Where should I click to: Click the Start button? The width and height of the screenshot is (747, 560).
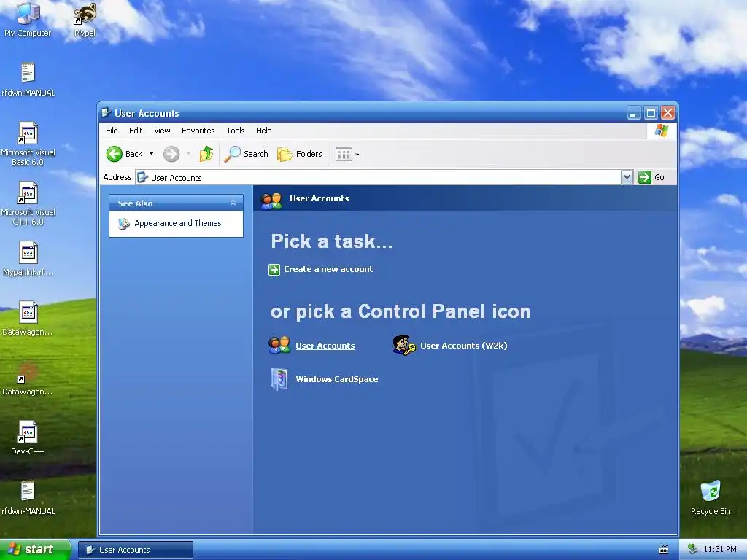(35, 549)
